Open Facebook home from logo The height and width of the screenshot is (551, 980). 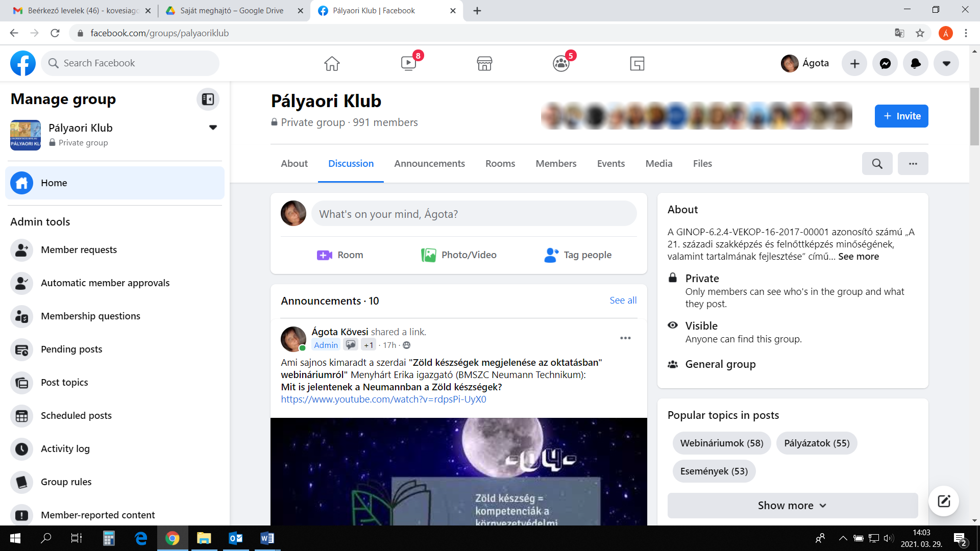coord(23,63)
